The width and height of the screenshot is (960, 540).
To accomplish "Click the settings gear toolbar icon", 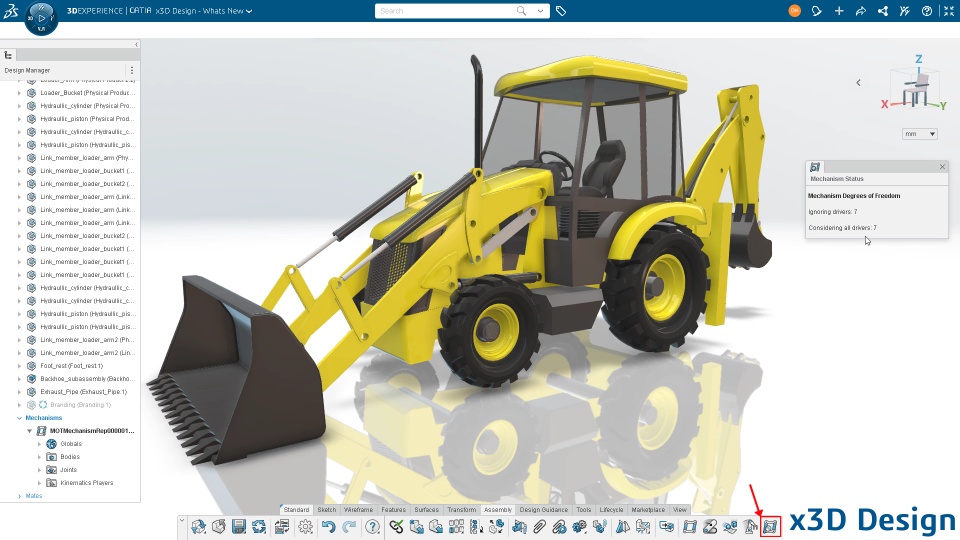I will (305, 527).
